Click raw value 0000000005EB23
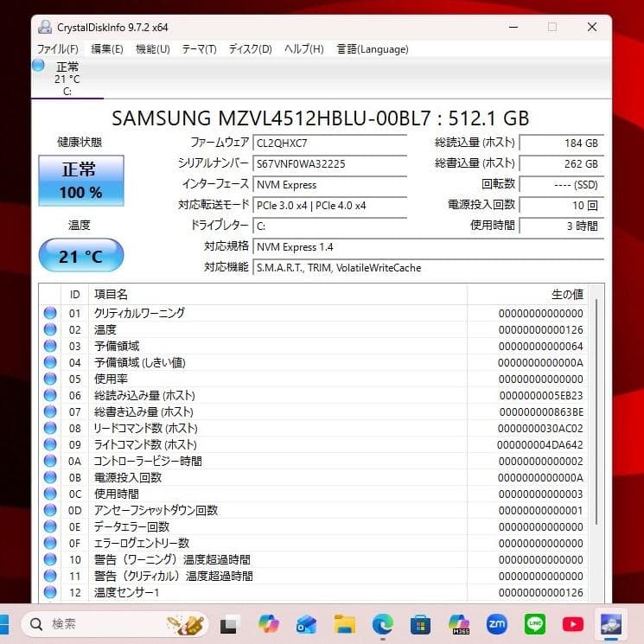 [541, 396]
